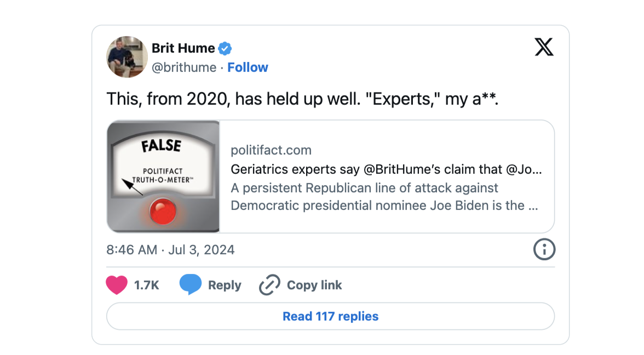Click the copy link chain icon
Image resolution: width=644 pixels, height=355 pixels.
point(269,285)
